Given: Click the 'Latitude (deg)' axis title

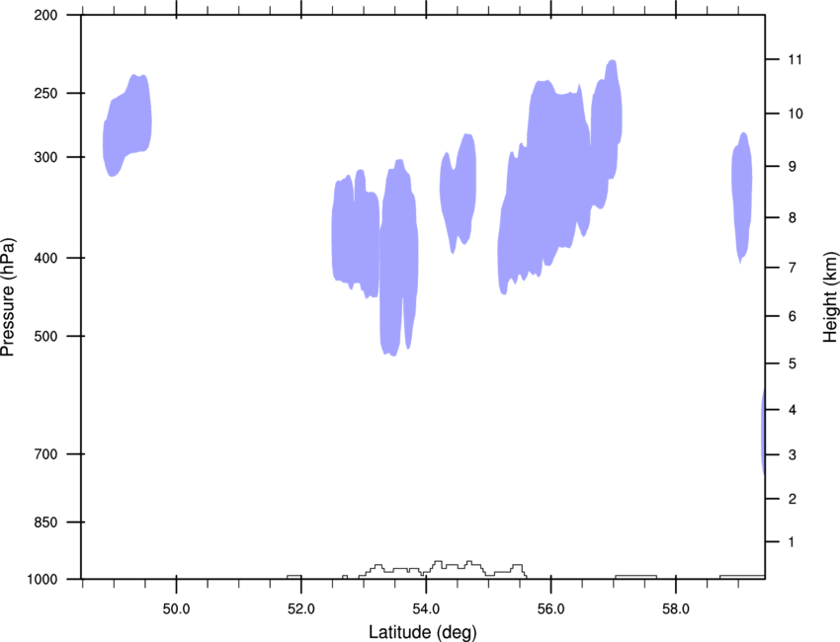Looking at the screenshot, I should 423,632.
